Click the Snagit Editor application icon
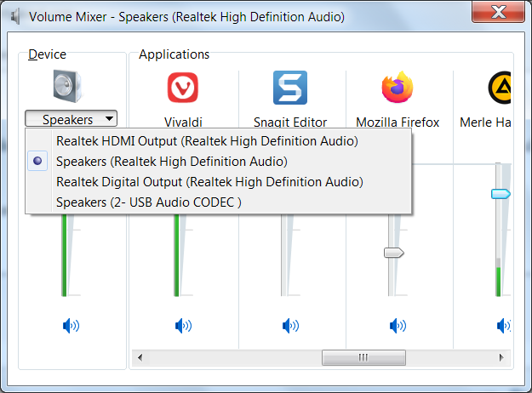Screen dimensions: 532x393 pyautogui.click(x=290, y=88)
